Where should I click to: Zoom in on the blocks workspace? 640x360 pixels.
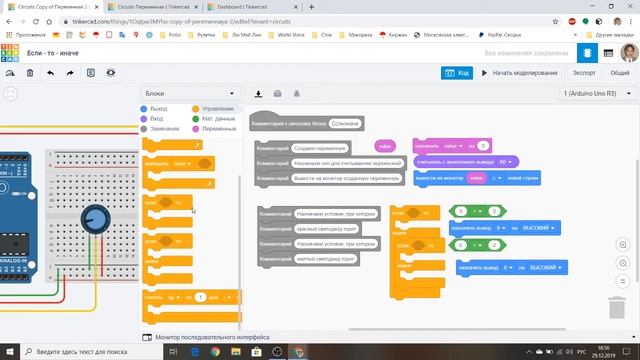tap(623, 245)
